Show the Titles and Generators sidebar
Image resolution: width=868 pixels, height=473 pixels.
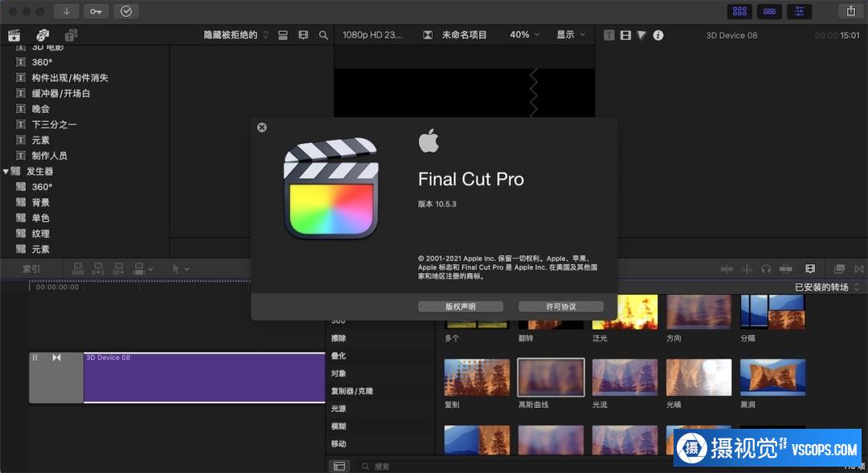tap(71, 35)
